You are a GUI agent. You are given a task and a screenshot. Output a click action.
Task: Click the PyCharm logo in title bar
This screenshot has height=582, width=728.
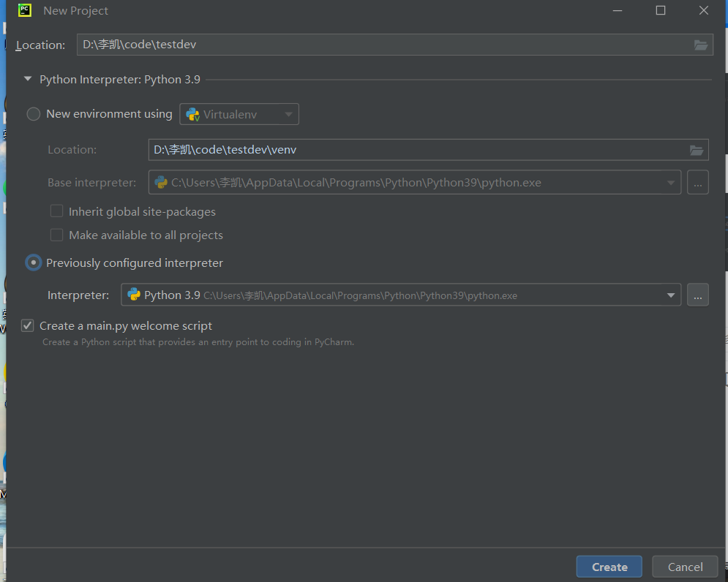click(25, 10)
